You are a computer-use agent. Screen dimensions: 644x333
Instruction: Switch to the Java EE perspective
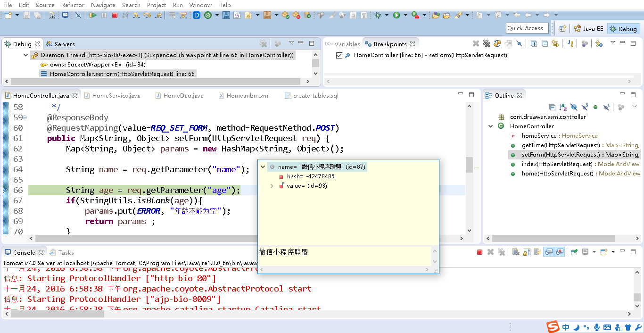588,28
